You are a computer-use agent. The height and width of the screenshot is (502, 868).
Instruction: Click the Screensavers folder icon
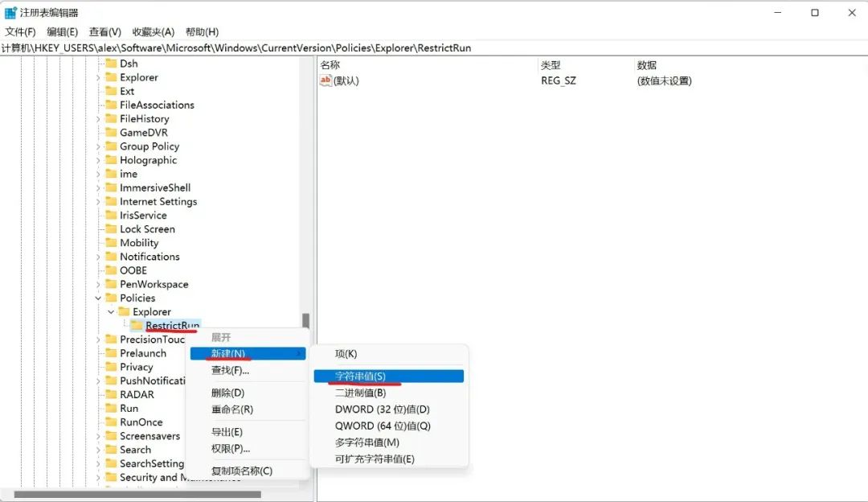coord(111,436)
